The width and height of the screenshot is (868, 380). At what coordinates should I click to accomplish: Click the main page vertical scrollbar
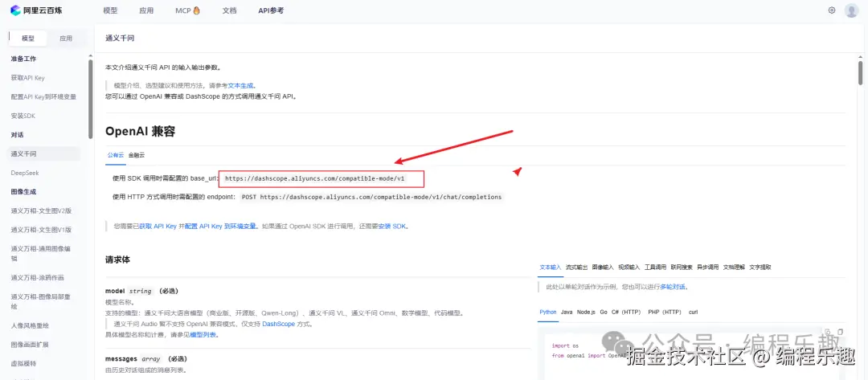tap(860, 73)
